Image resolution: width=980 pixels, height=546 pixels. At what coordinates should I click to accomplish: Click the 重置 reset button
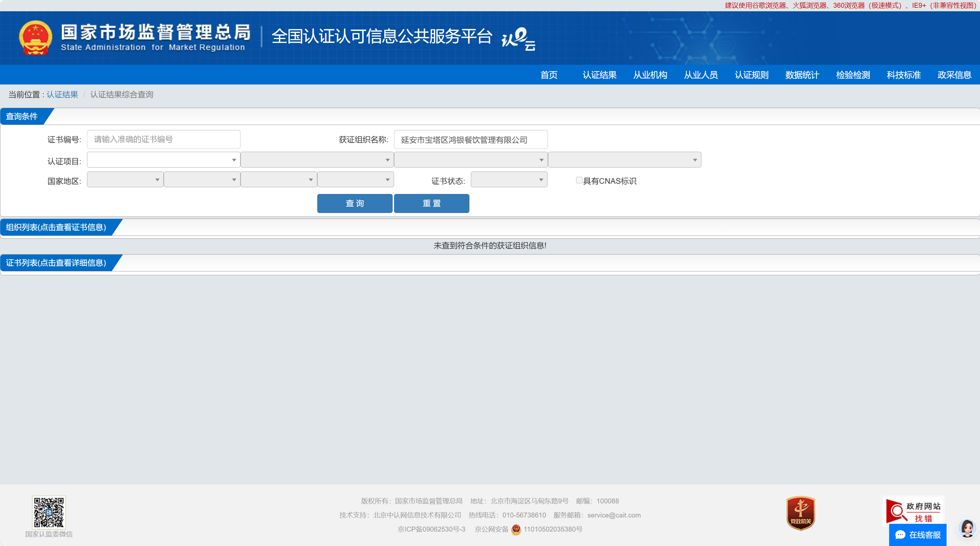tap(431, 203)
